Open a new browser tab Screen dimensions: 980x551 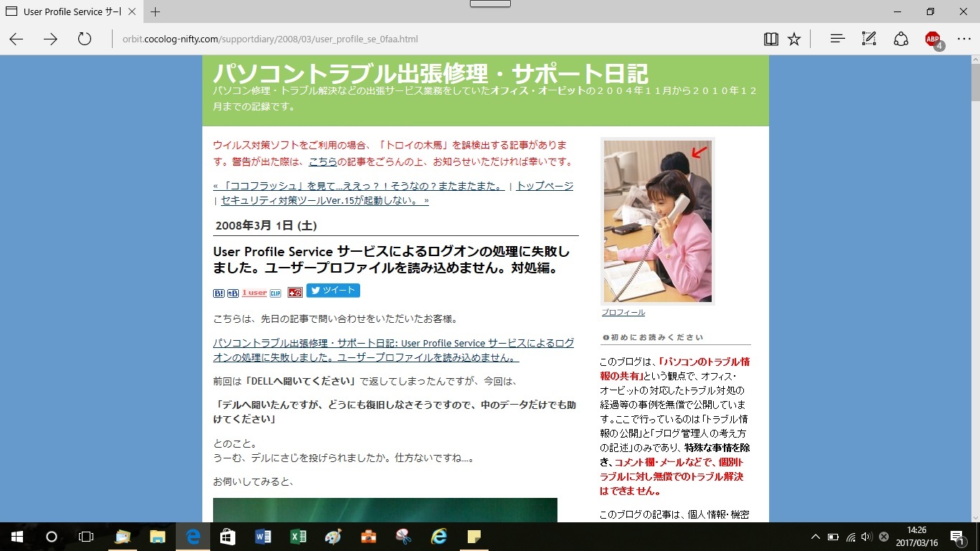(156, 11)
